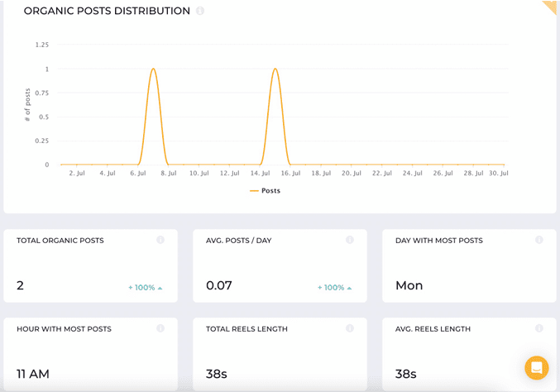The height and width of the screenshot is (392, 560).
Task: Show info for Day With Most Posts
Action: pyautogui.click(x=539, y=240)
